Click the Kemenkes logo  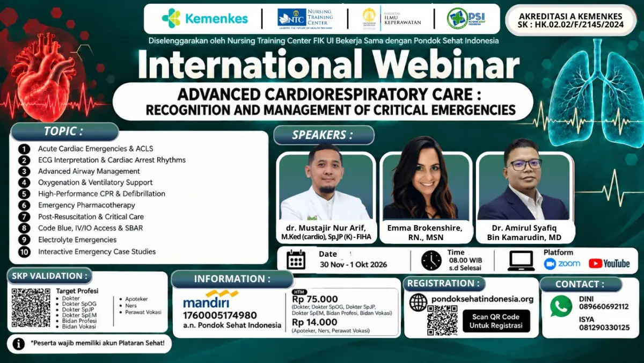204,18
